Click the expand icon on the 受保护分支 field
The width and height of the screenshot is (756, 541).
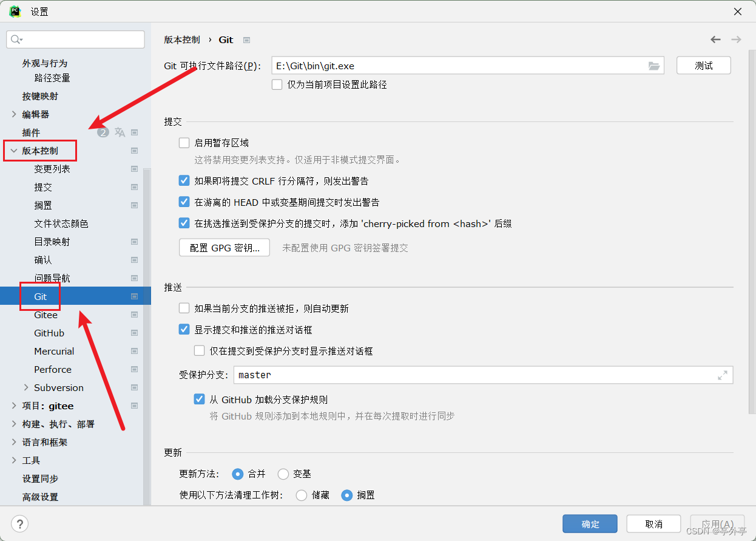tap(723, 375)
